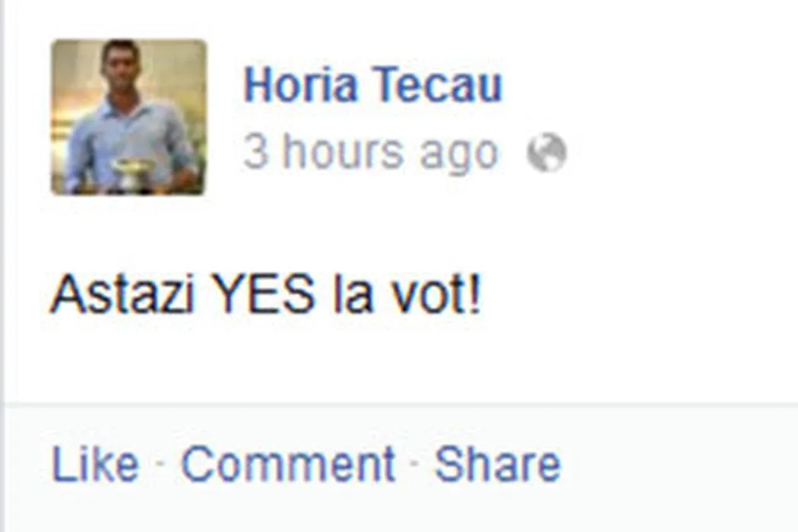The height and width of the screenshot is (532, 798).
Task: Click the gray world icon after timestamp
Action: click(x=546, y=153)
